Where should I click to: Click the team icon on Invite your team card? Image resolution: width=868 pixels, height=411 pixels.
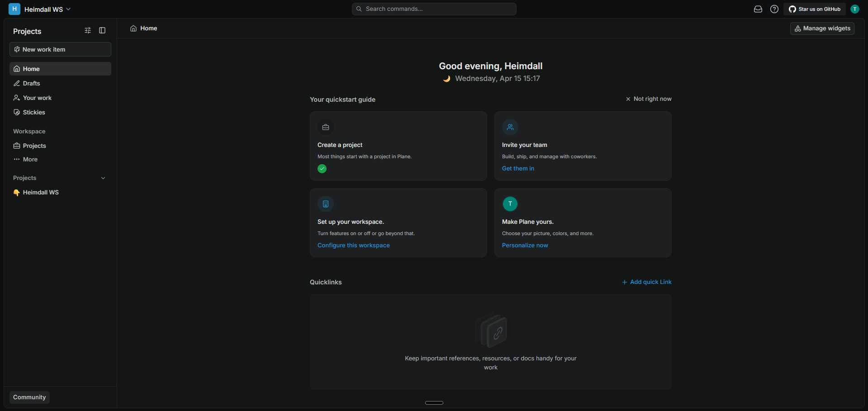click(510, 127)
